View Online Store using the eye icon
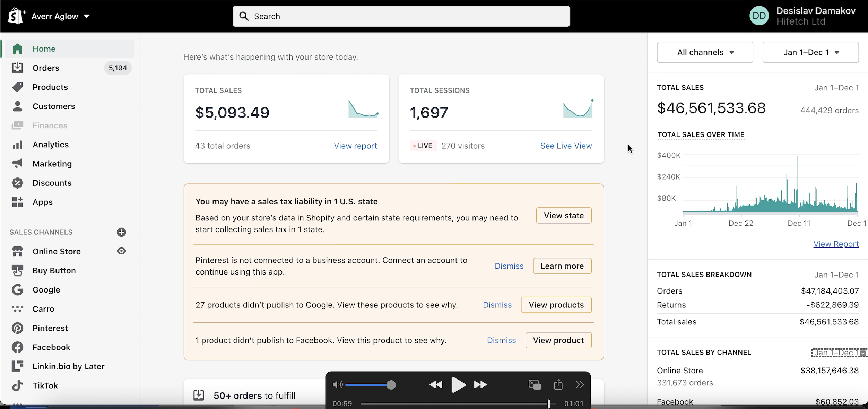Image resolution: width=868 pixels, height=409 pixels. click(121, 251)
